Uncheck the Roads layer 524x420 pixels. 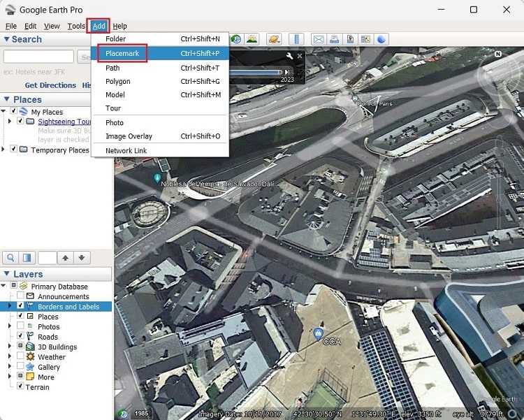coord(20,336)
